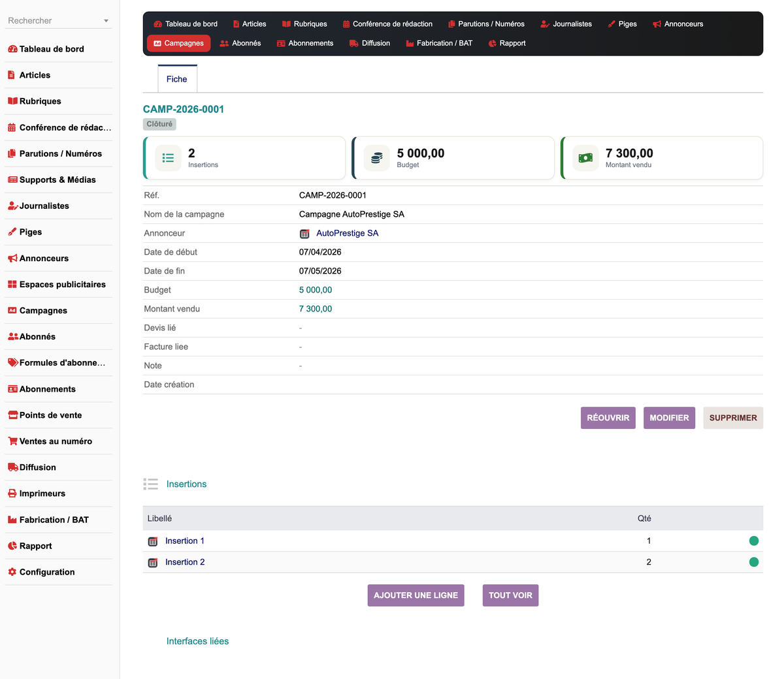Click the Montant vendu banknote icon

click(x=585, y=158)
